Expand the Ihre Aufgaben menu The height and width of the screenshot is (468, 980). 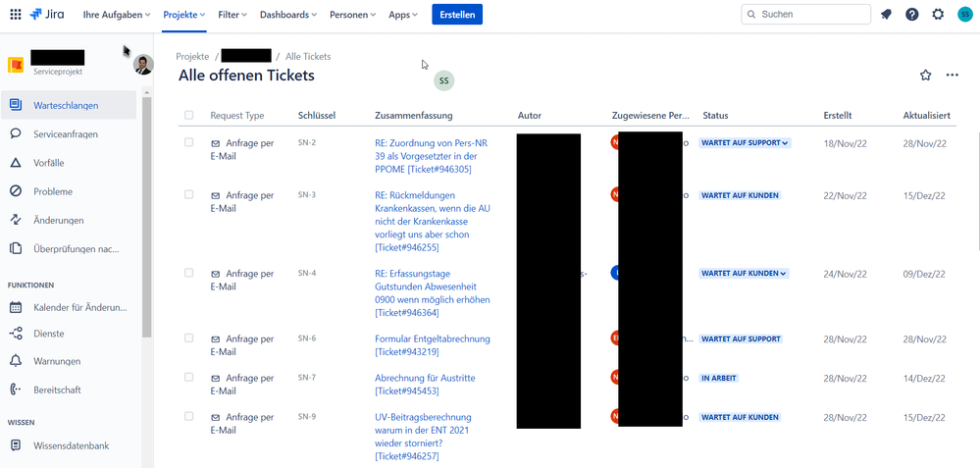(x=117, y=15)
